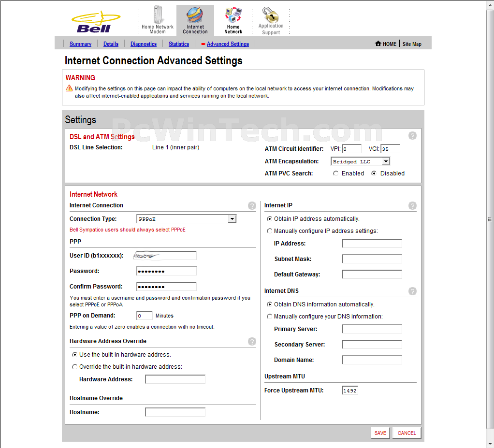
Task: Open the ATM Encapsulation dropdown
Action: coord(361,161)
